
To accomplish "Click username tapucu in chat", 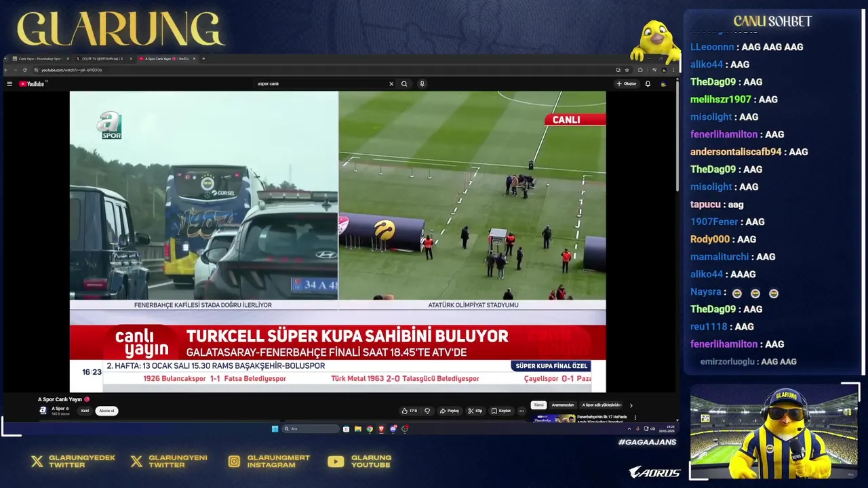I will point(705,204).
